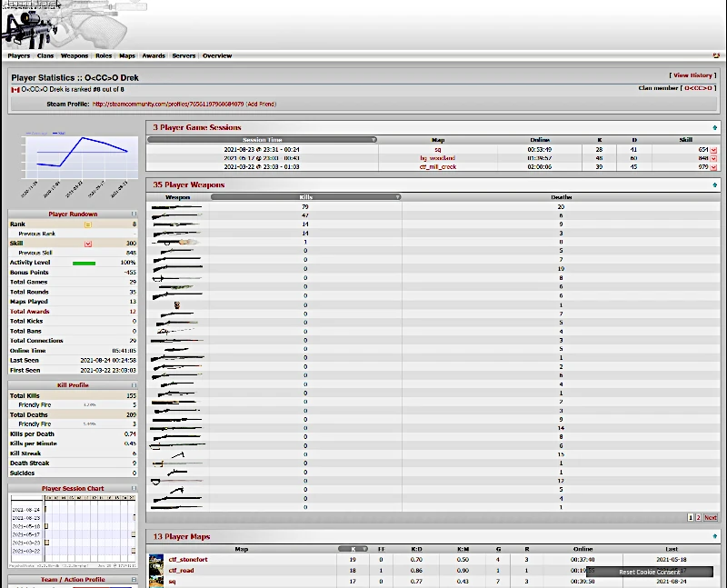This screenshot has height=588, width=727.
Task: Toggle the Player Session Chart panel box
Action: [x=134, y=489]
